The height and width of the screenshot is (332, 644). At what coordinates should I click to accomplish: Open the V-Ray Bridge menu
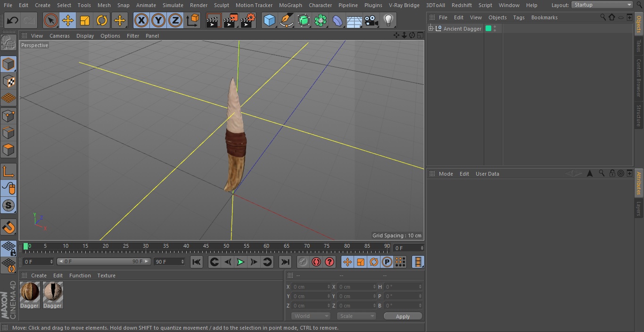(x=404, y=5)
